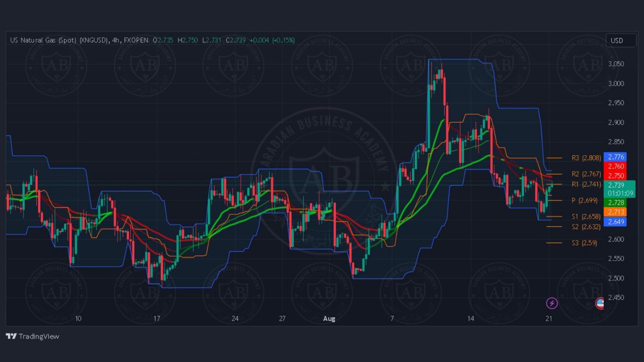Screen dimensions: 644x362
Task: Click the 3.050 price axis tick
Action: [x=616, y=64]
